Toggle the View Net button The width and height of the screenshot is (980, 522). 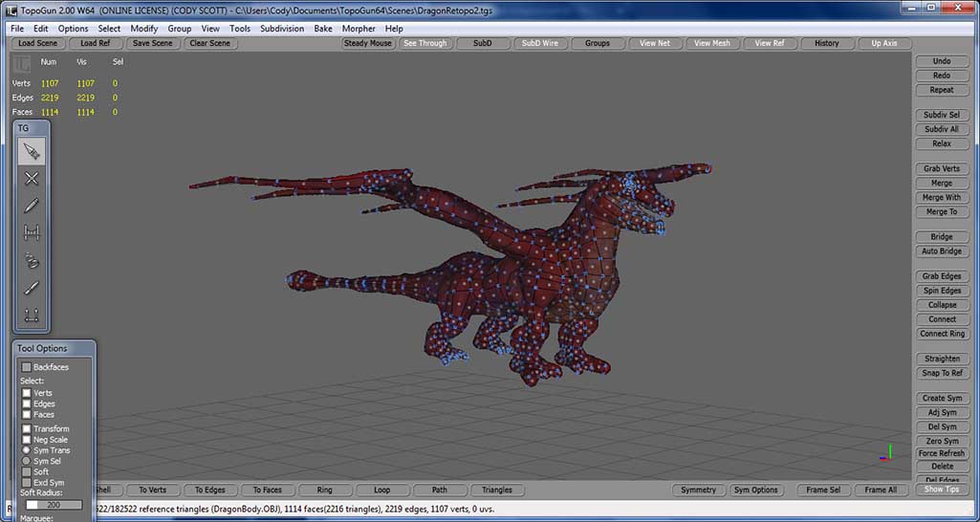point(655,43)
